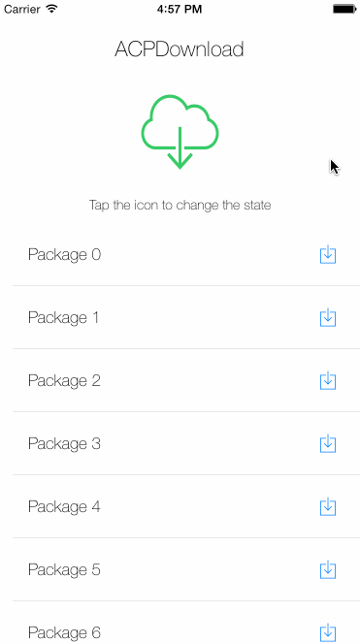This screenshot has width=360, height=644.
Task: Tap the download icon for Package 4
Action: click(x=328, y=507)
